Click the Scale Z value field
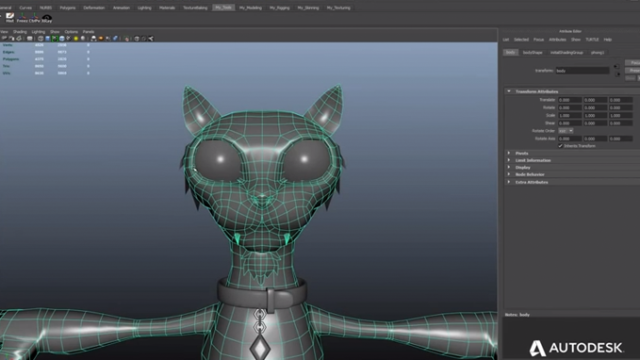The width and height of the screenshot is (640, 360). [x=620, y=115]
